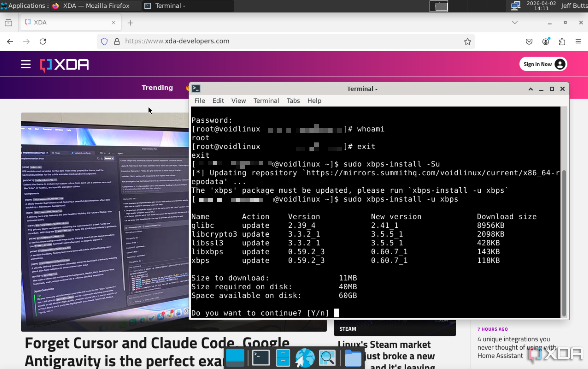
Task: Open the File menu in Terminal
Action: [x=200, y=101]
